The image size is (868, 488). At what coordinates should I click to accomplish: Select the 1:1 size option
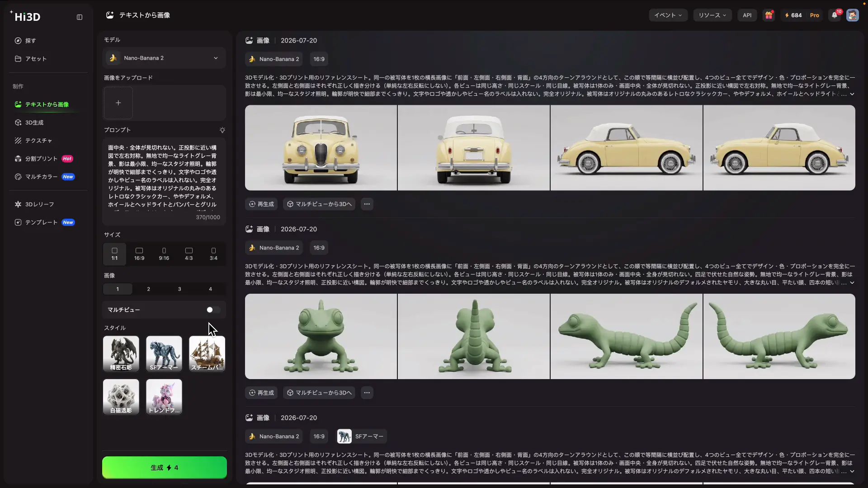[115, 254]
